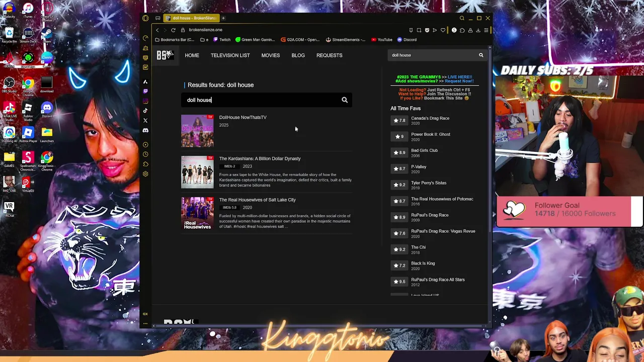Go back to the previous page
This screenshot has height=362, width=644.
157,30
